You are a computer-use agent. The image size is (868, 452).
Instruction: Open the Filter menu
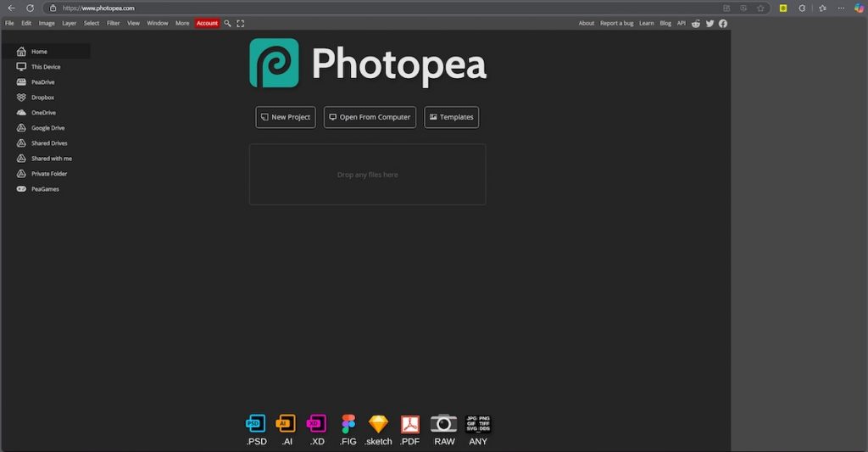[114, 23]
